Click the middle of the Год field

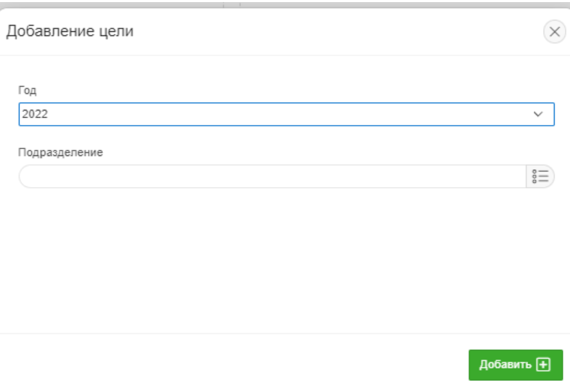(x=286, y=115)
